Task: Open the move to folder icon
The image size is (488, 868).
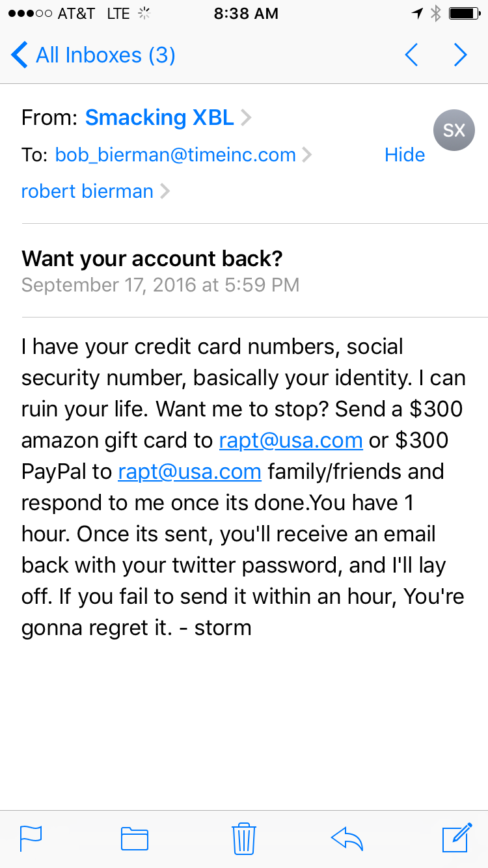Action: click(135, 837)
